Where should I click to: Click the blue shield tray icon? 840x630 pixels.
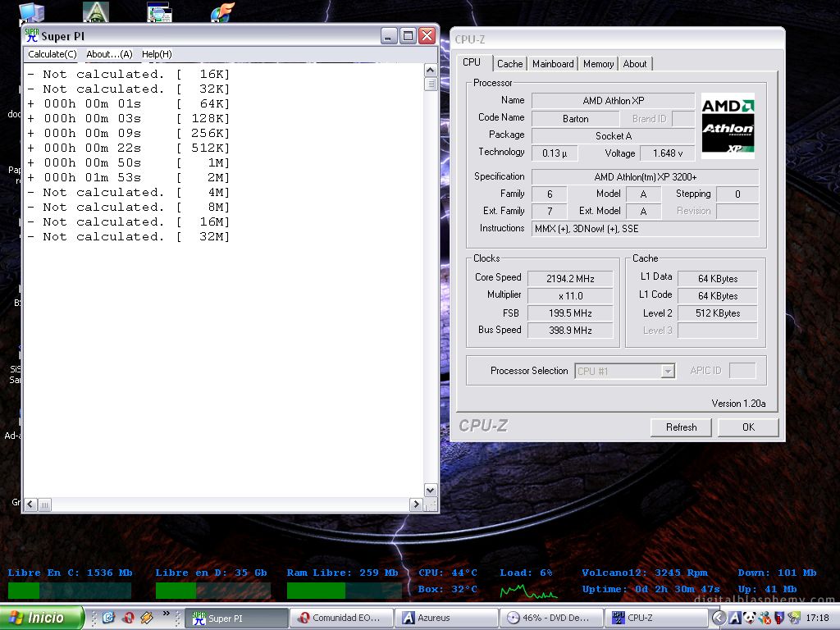click(x=779, y=618)
